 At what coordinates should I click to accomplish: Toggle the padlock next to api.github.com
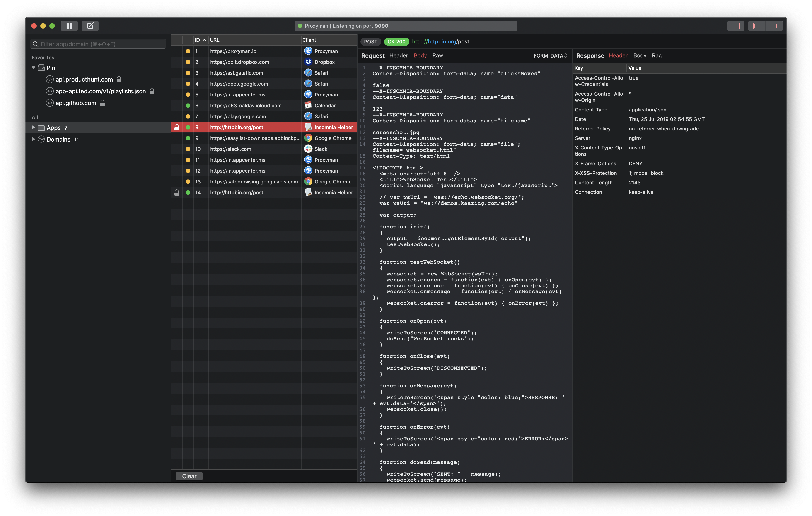102,103
